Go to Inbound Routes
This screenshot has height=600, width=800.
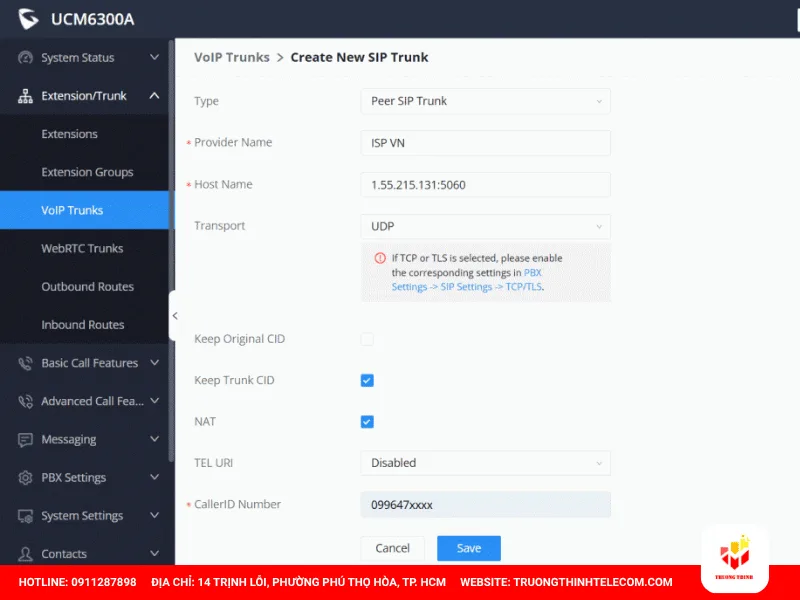coord(84,324)
